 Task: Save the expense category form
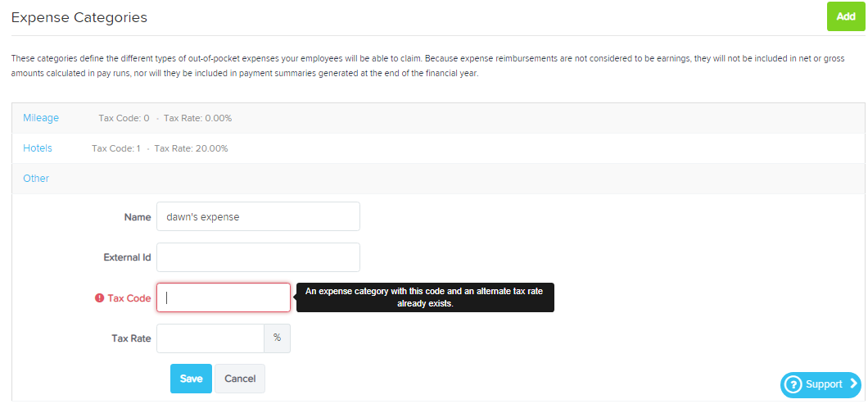pos(191,379)
